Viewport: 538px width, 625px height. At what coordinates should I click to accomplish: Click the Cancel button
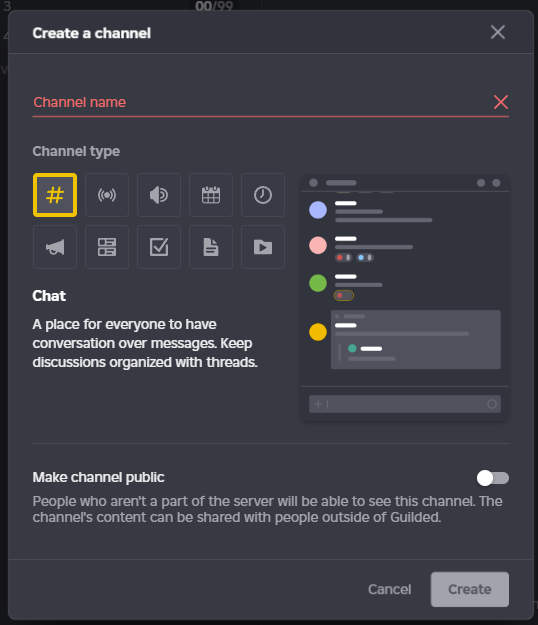point(389,590)
